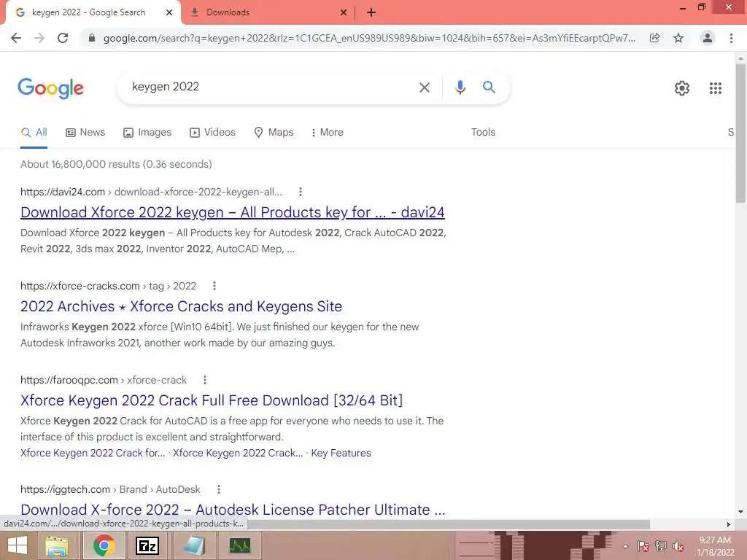Image resolution: width=747 pixels, height=560 pixels.
Task: Close the Downloads tab
Action: [x=344, y=12]
